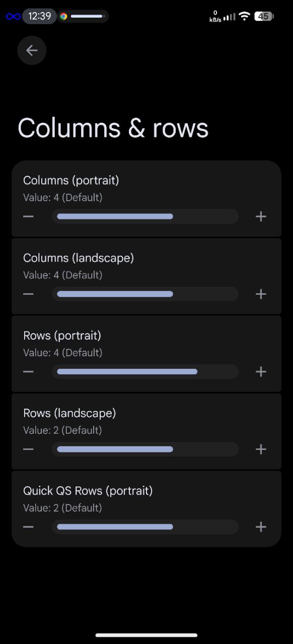Click the Rows (landscape) slider track
This screenshot has width=293, height=644.
[x=145, y=449]
